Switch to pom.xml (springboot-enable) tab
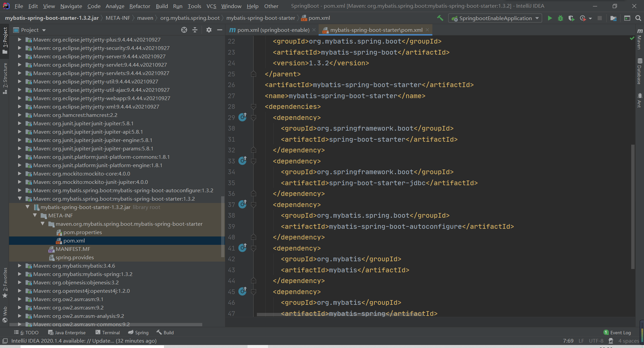Viewport: 644px width, 348px height. pos(273,30)
